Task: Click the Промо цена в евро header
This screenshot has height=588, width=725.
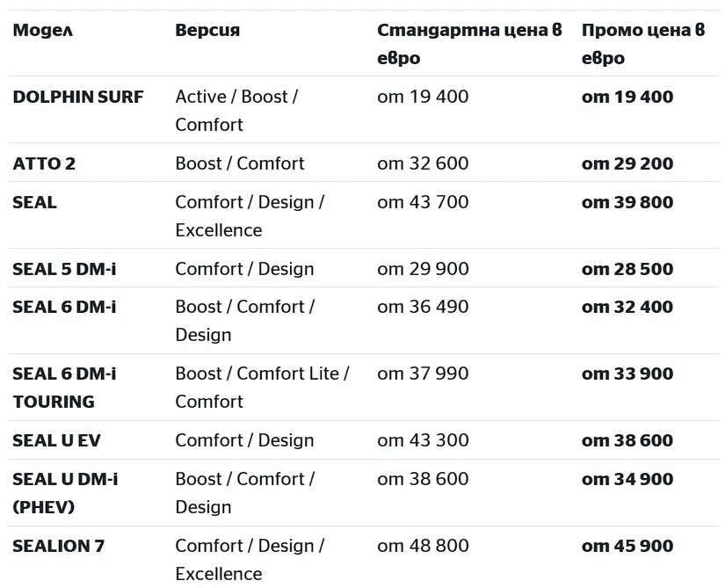Action: click(x=642, y=44)
